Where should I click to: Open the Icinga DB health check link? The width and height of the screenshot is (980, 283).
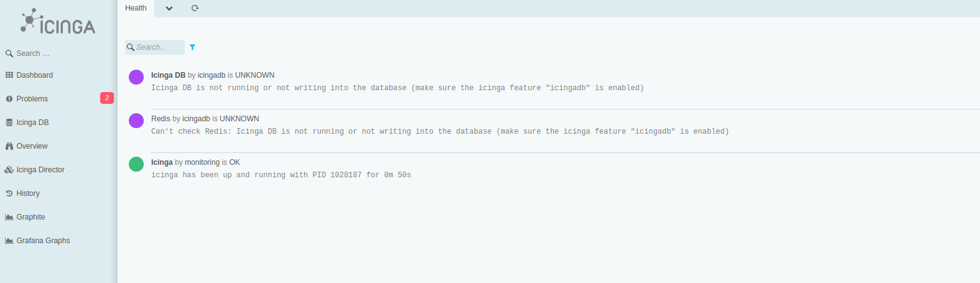point(168,75)
